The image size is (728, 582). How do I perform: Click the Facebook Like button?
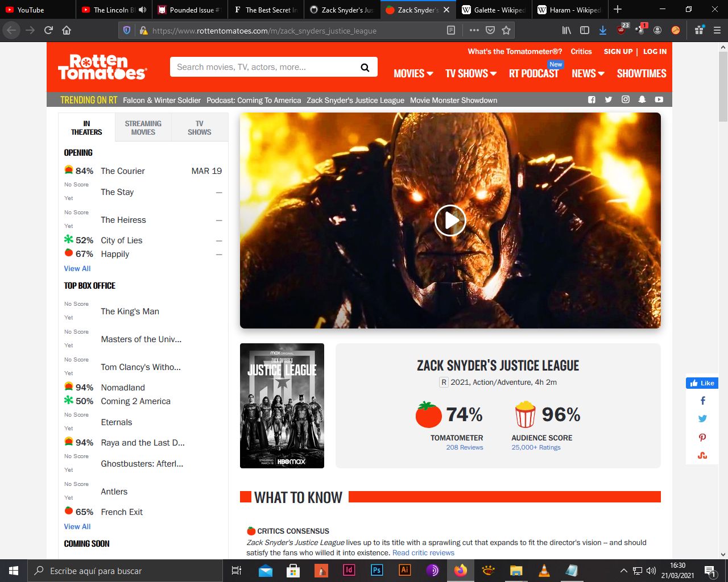point(702,383)
